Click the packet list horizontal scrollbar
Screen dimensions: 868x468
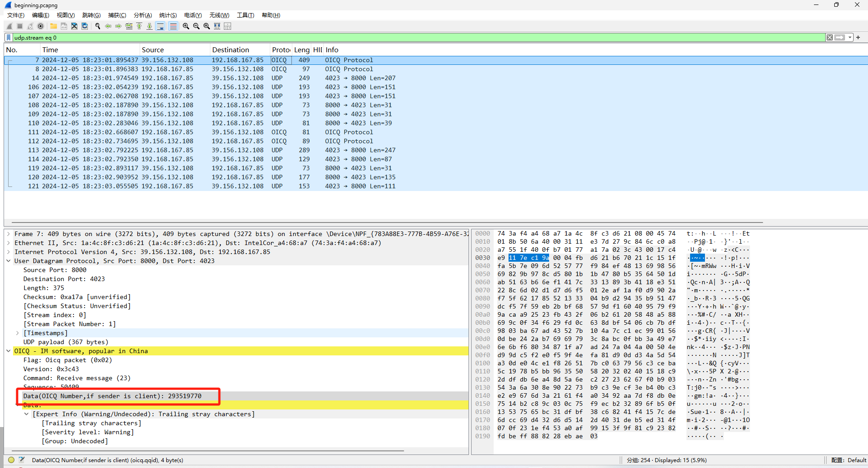(x=387, y=222)
